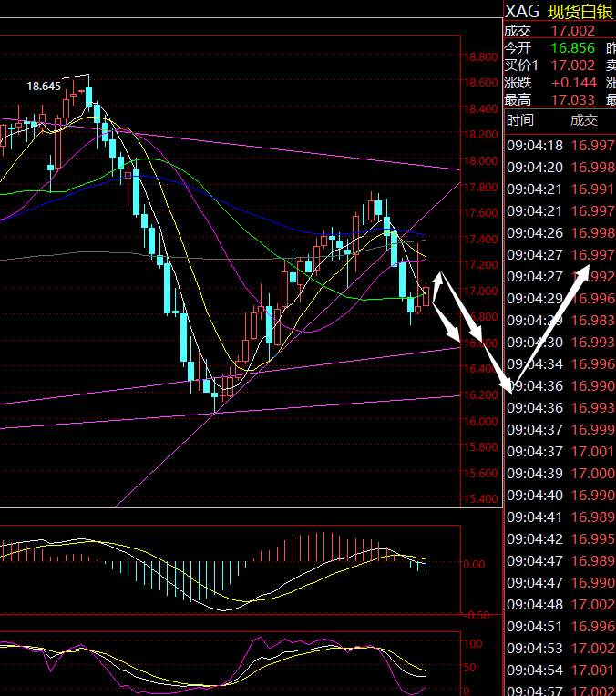Select the XAG 现货白银 title
This screenshot has width=616, height=696.
click(x=560, y=12)
